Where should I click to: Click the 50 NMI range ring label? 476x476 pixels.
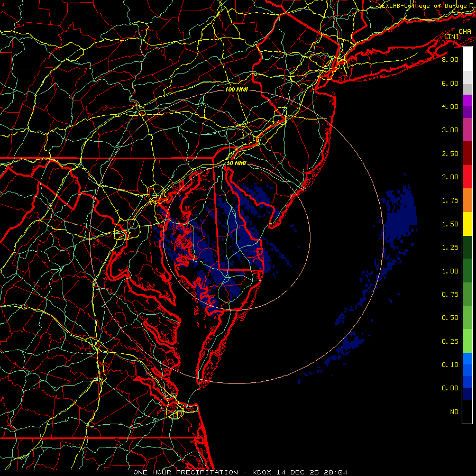point(236,163)
